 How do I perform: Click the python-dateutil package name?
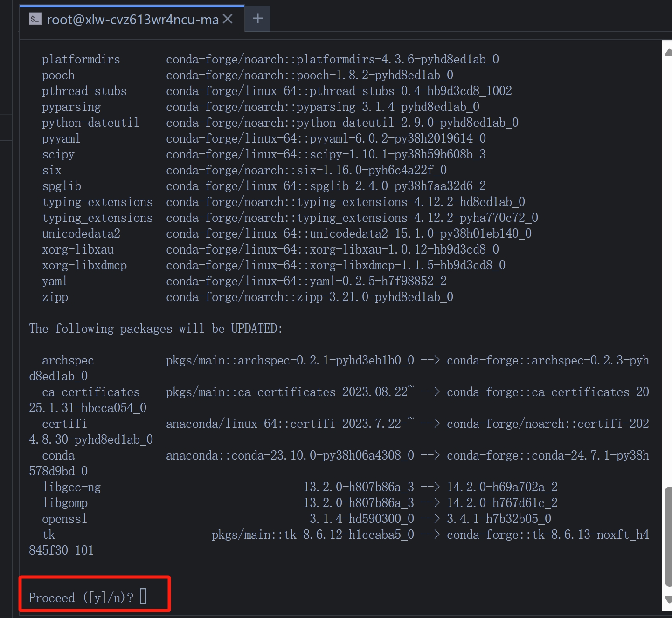coord(90,123)
